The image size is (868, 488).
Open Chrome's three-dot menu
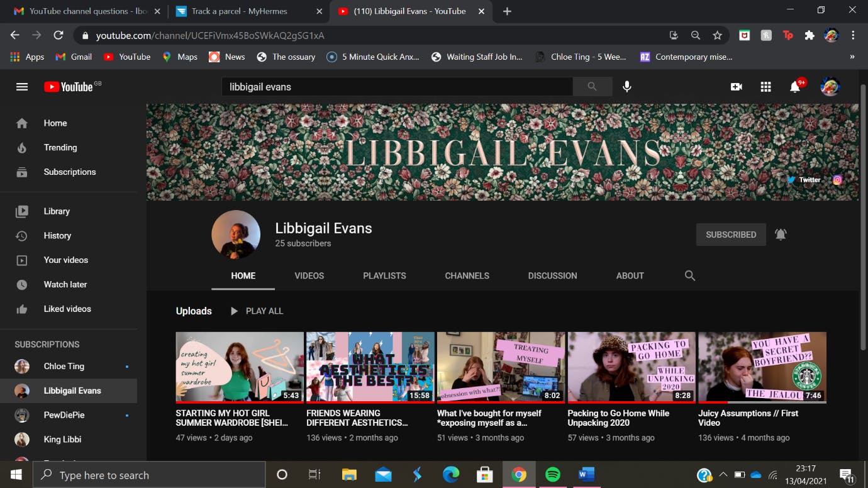click(x=853, y=36)
